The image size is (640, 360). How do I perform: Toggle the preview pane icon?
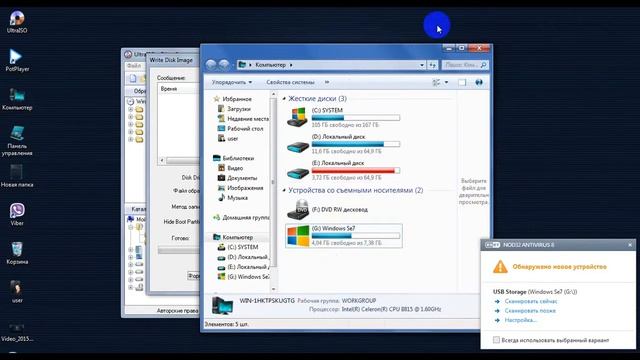pyautogui.click(x=462, y=82)
